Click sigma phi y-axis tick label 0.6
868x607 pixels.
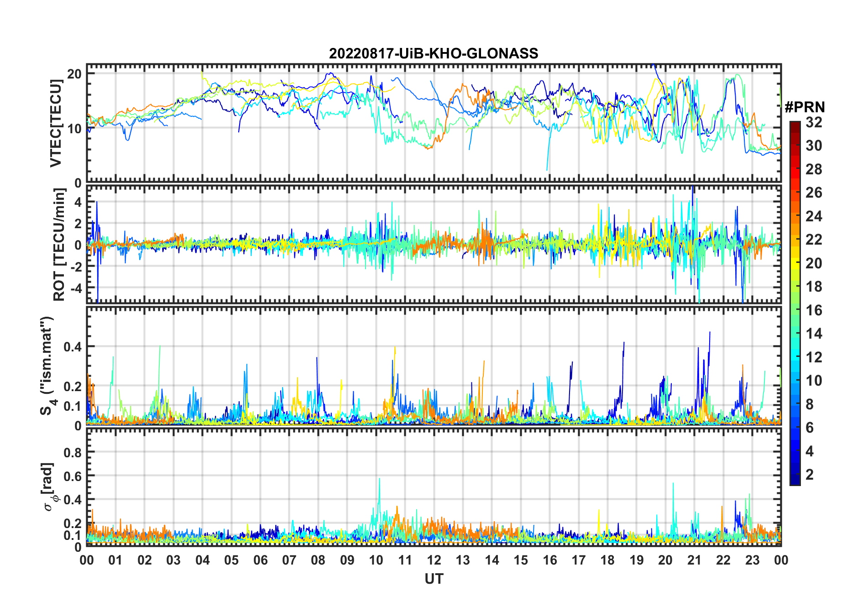(73, 476)
